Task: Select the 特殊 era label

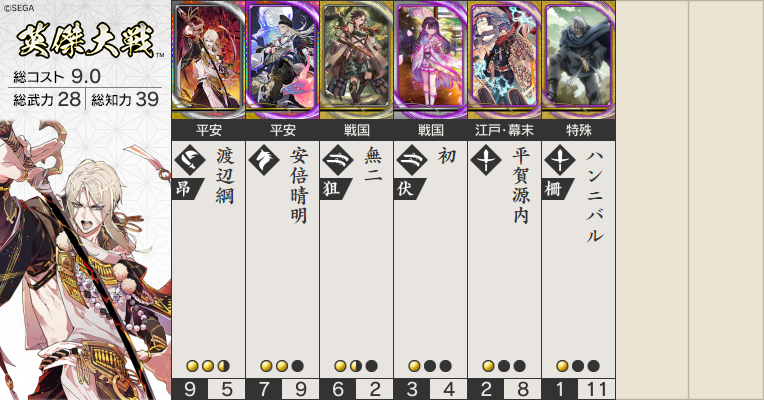Action: (x=579, y=131)
